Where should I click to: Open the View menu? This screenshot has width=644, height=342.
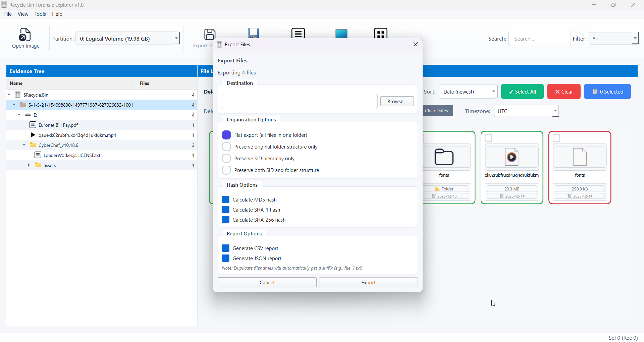click(x=23, y=14)
